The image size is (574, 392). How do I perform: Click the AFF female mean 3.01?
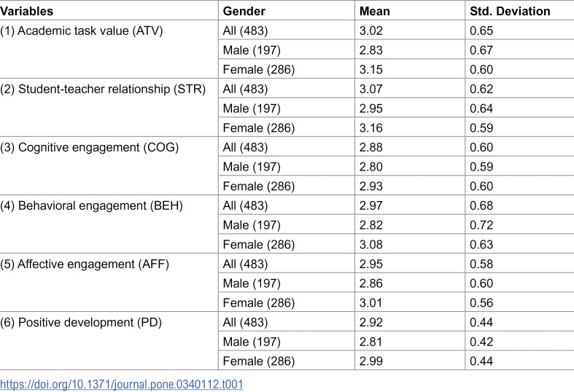click(x=371, y=303)
